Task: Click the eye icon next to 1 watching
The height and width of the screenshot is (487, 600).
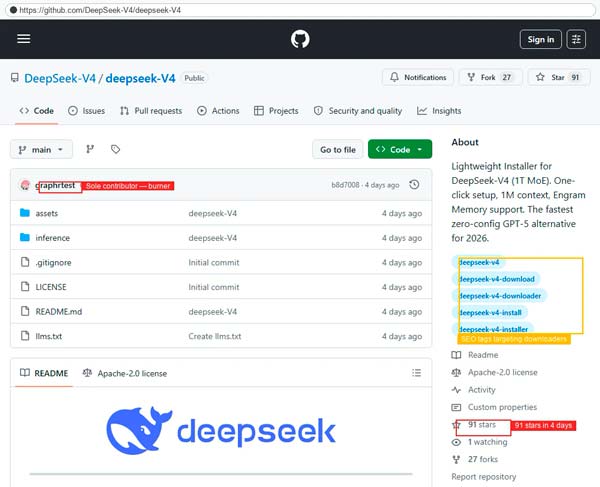Action: [x=456, y=442]
